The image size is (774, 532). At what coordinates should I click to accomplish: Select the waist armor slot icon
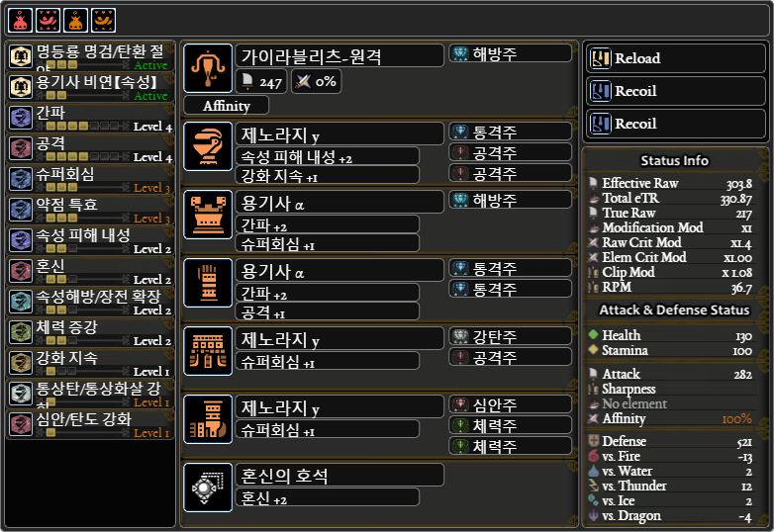click(208, 351)
